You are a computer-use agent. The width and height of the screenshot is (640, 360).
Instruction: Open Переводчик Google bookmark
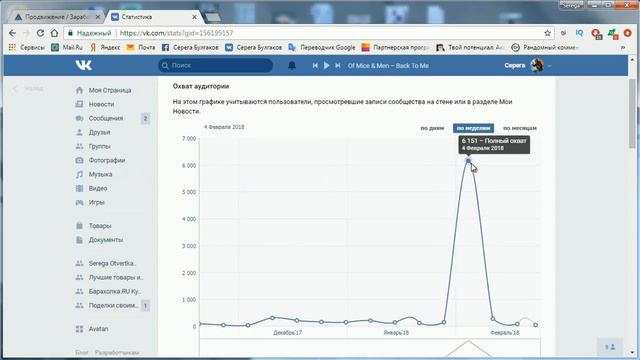[322, 47]
